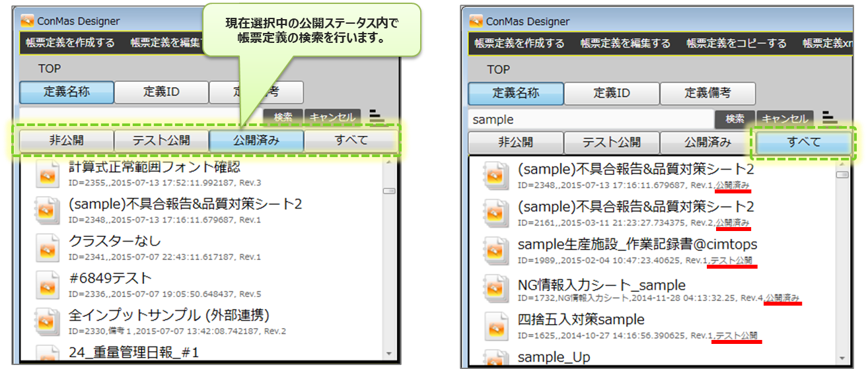Select the NG情報入力シート_sample form icon
The image size is (868, 369).
tap(495, 290)
